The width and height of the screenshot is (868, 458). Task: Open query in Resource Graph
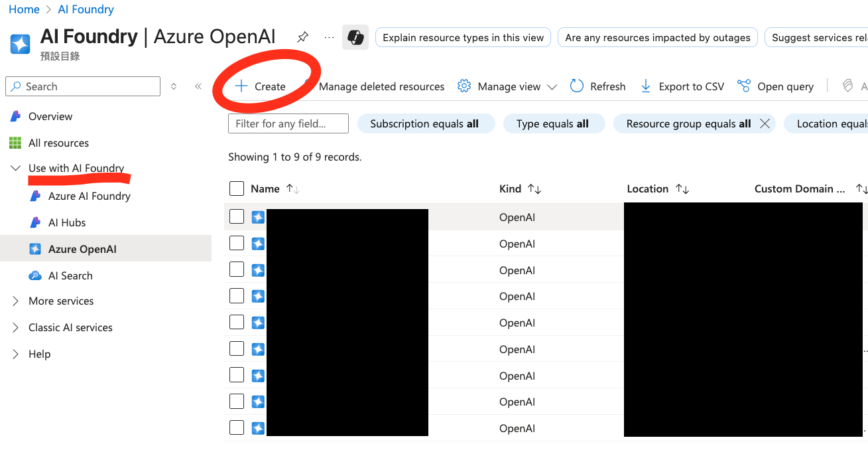click(775, 86)
